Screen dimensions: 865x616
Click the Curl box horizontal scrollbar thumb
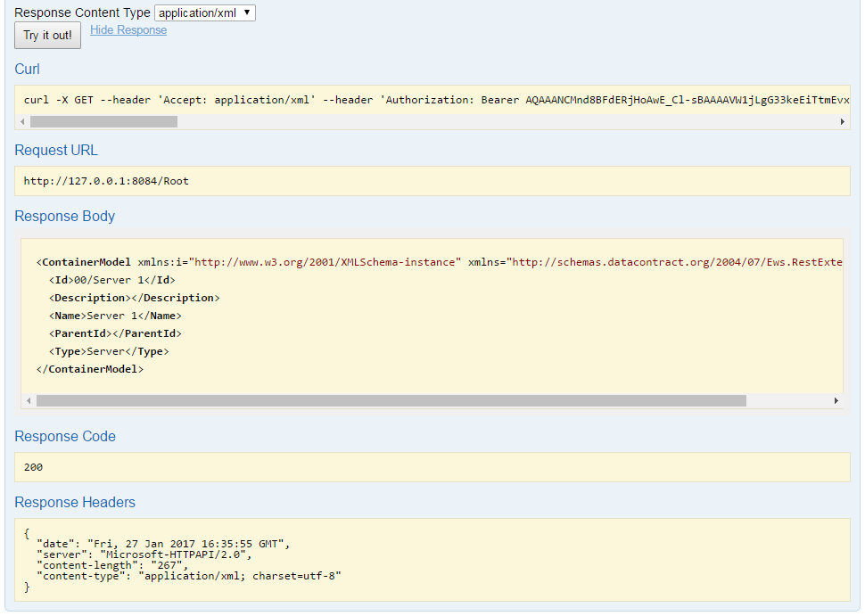pos(103,122)
